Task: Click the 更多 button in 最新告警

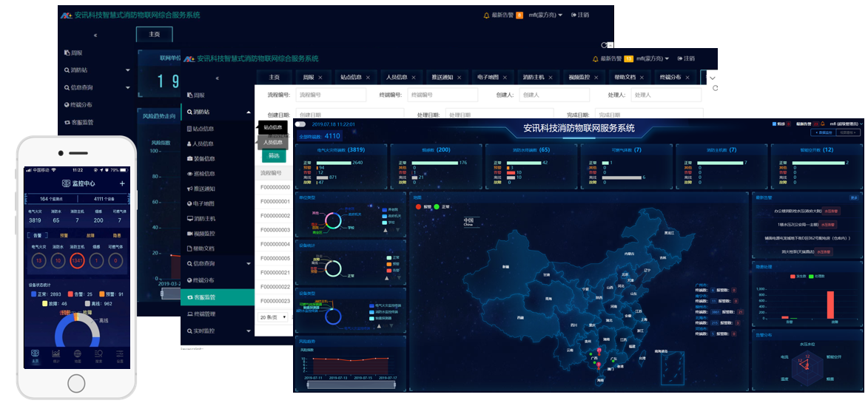Action: click(x=855, y=197)
